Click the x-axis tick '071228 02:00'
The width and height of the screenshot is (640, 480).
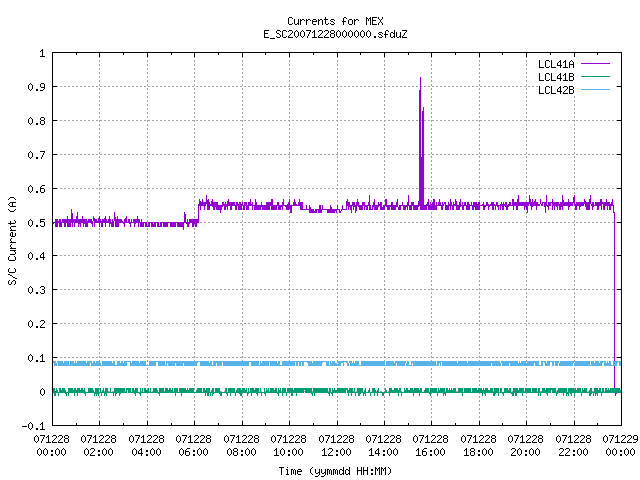click(98, 445)
